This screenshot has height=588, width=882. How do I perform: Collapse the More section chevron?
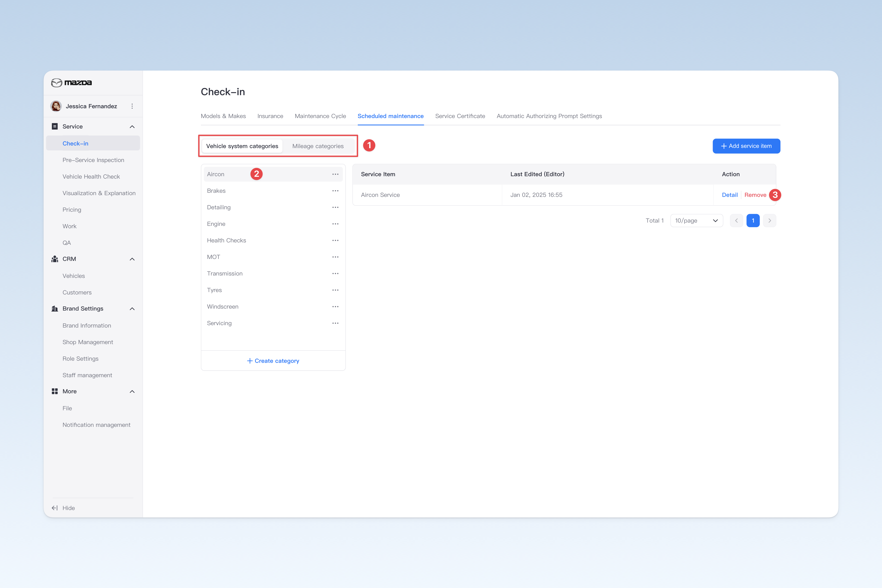pos(132,392)
